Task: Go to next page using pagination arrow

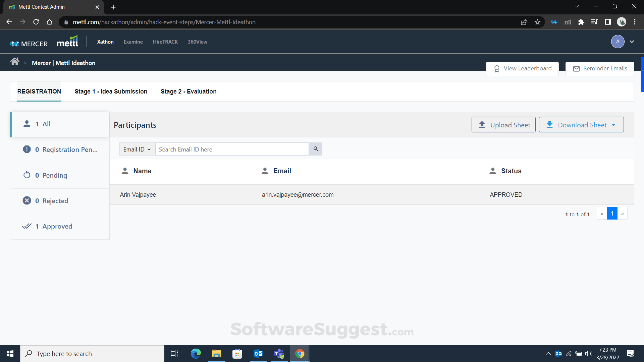Action: pos(623,213)
